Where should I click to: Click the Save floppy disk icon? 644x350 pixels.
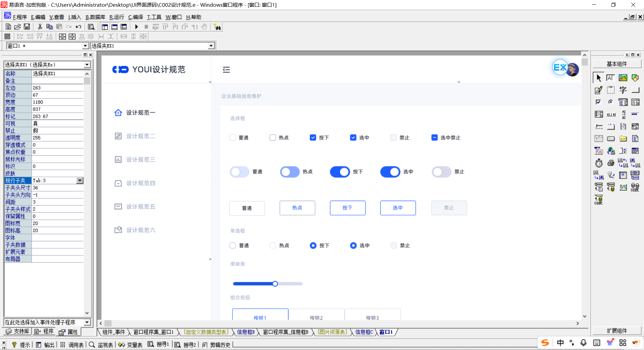(x=27, y=27)
